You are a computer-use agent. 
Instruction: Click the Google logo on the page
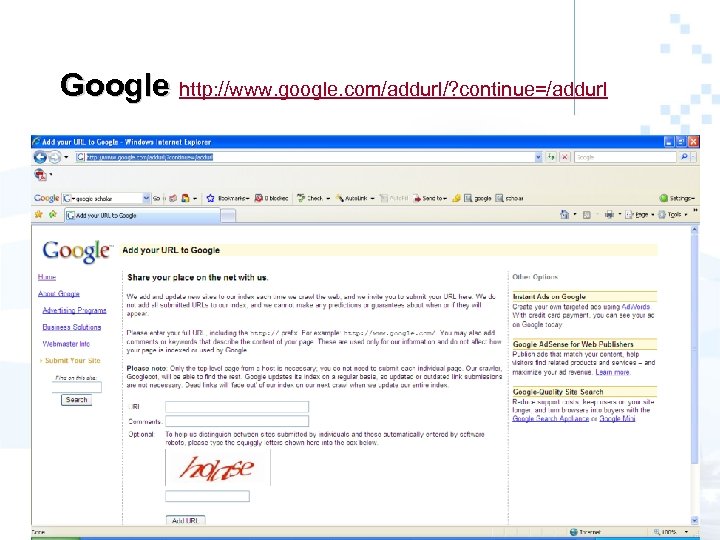click(77, 251)
